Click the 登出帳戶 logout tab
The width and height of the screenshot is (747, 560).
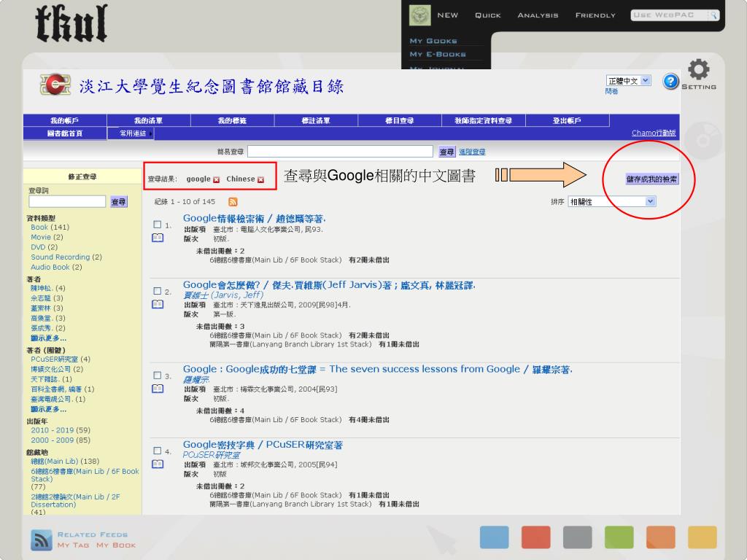568,120
